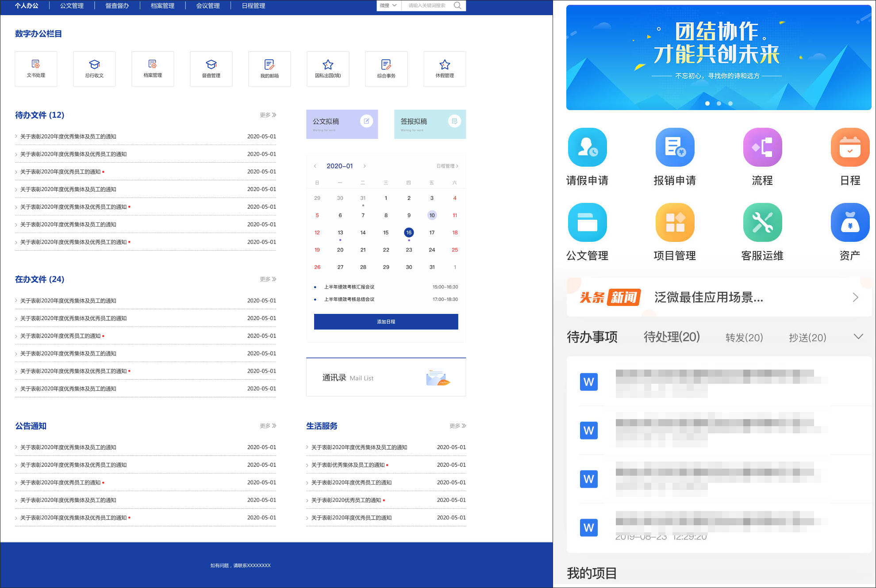The height and width of the screenshot is (588, 876).
Task: Click 更多 next to 待办文件
Action: pos(268,115)
